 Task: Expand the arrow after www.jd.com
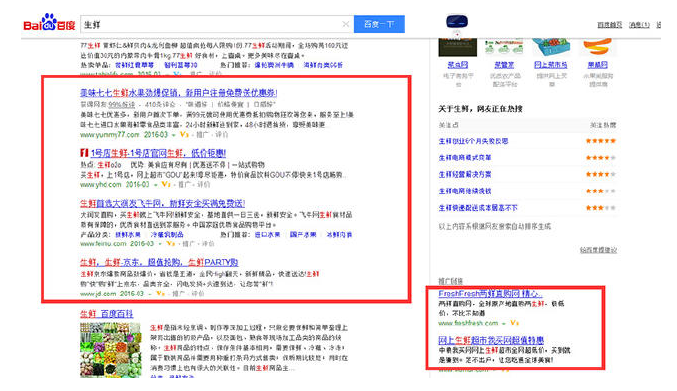pyautogui.click(x=150, y=294)
